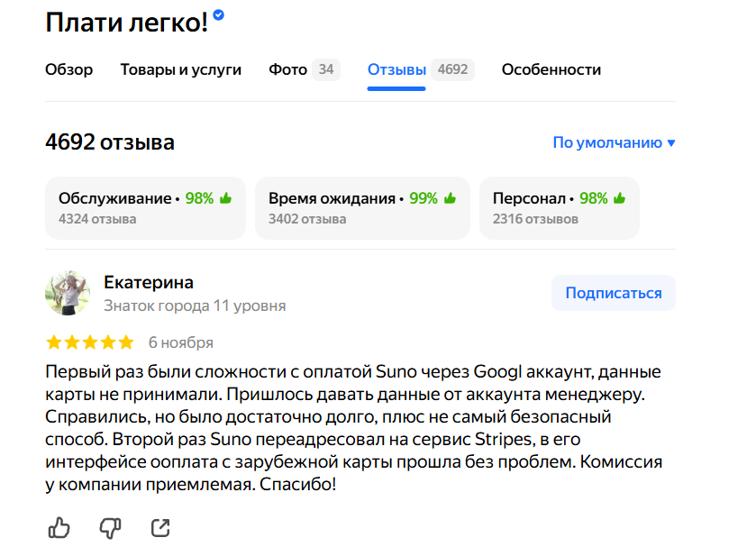Viewport: 756px width, 556px height.
Task: Open the Особенности tab
Action: [x=551, y=69]
